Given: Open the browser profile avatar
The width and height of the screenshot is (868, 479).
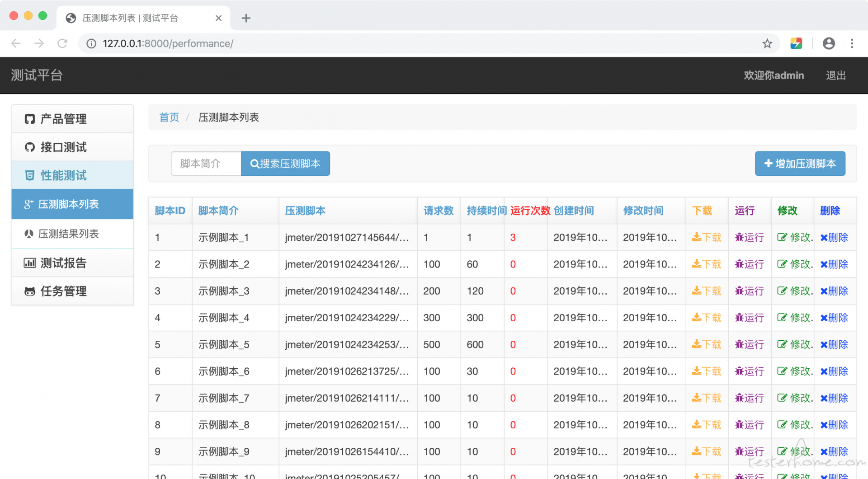Looking at the screenshot, I should click(x=829, y=43).
